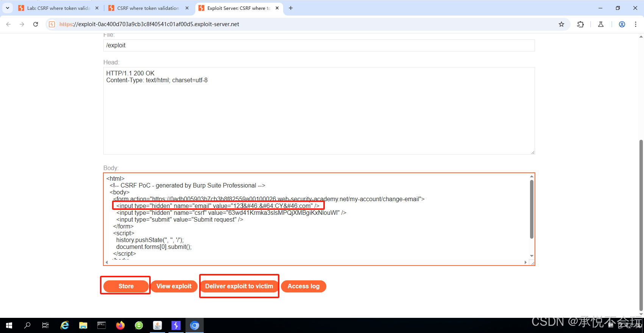
Task: Close the Chrome window
Action: [x=635, y=8]
